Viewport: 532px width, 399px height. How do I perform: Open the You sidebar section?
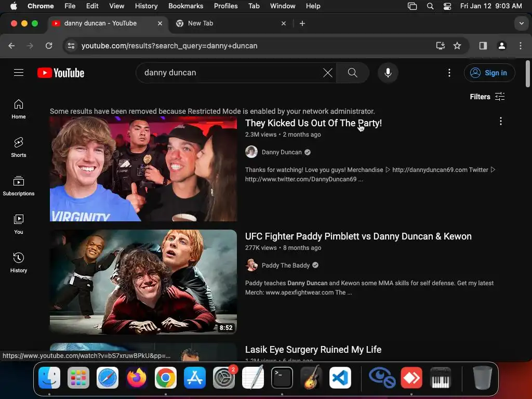point(19,224)
